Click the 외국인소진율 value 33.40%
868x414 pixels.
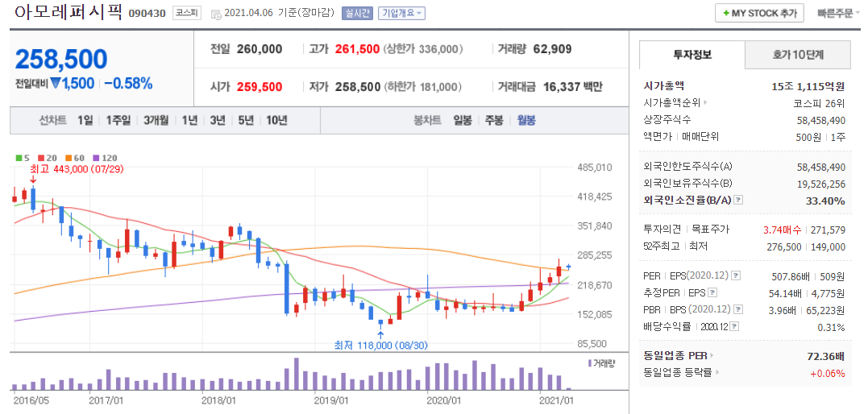(x=825, y=201)
